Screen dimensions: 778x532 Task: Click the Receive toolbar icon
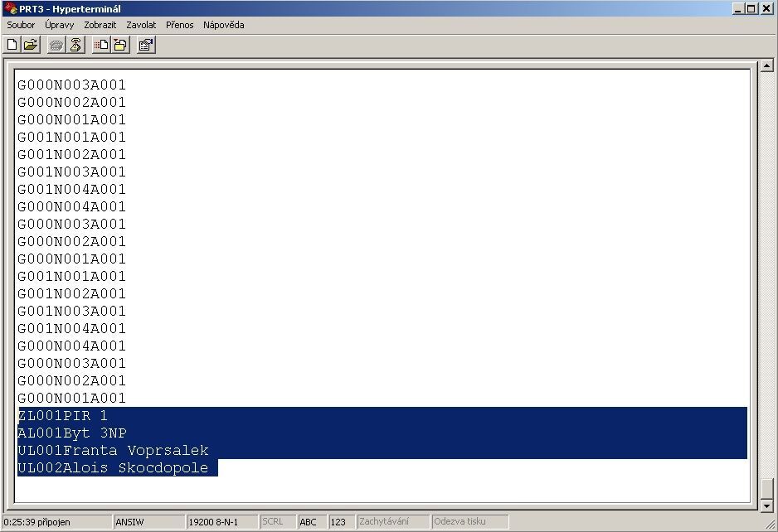[119, 46]
